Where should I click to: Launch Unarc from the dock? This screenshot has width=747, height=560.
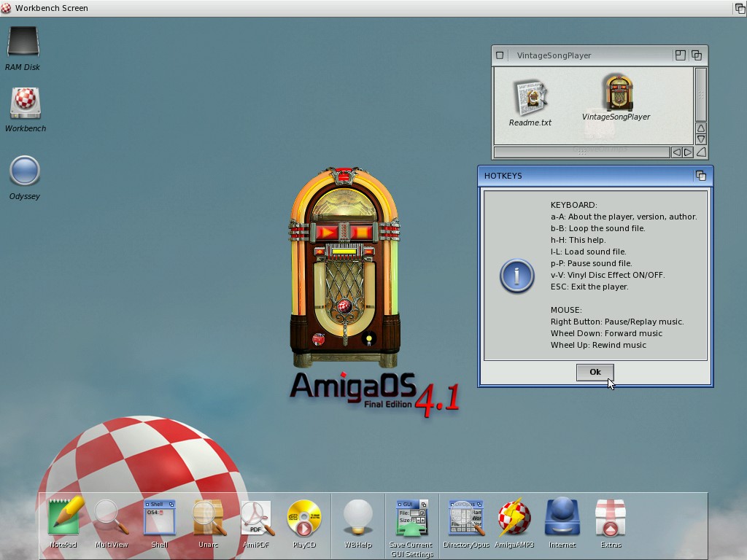208,518
